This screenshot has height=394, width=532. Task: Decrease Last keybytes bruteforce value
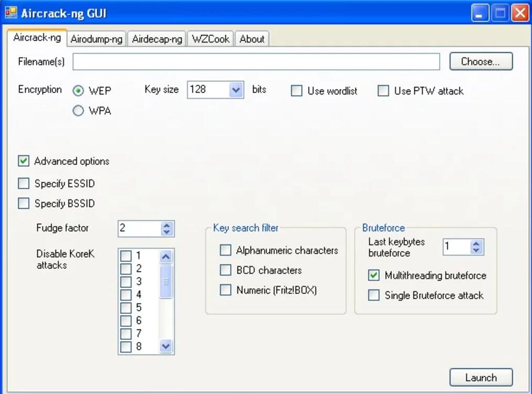point(476,250)
